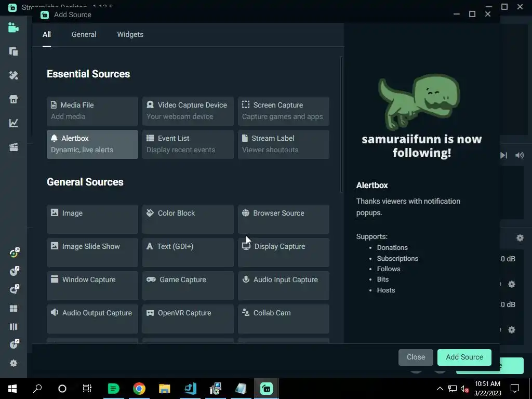Click the grid layout icon in sidebar
The image size is (532, 399).
coord(13,309)
